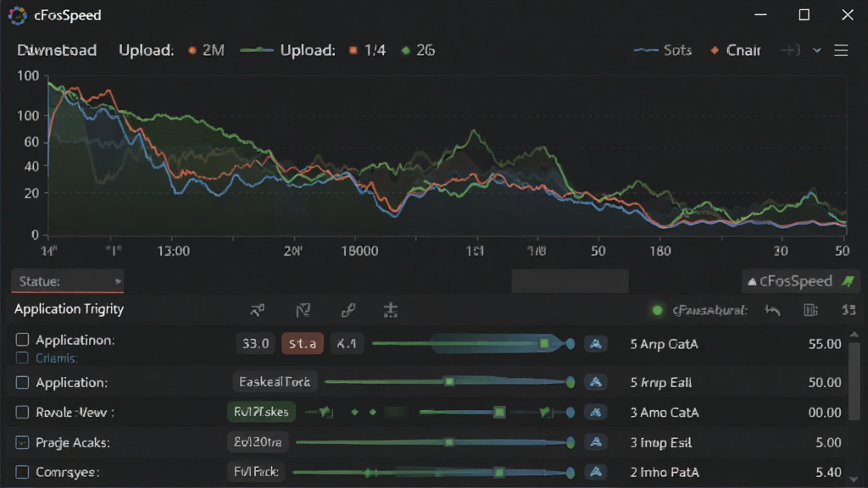
Task: Open the first Upload tab label
Action: (x=146, y=50)
